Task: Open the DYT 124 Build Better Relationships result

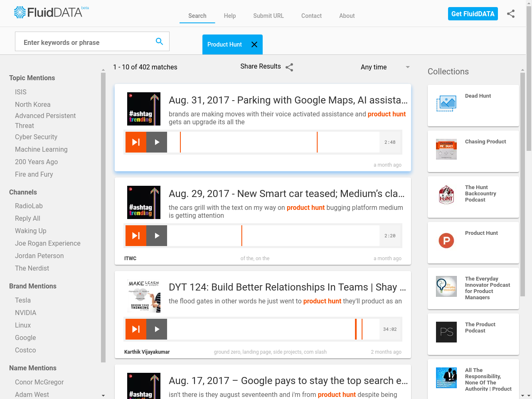Action: click(287, 287)
